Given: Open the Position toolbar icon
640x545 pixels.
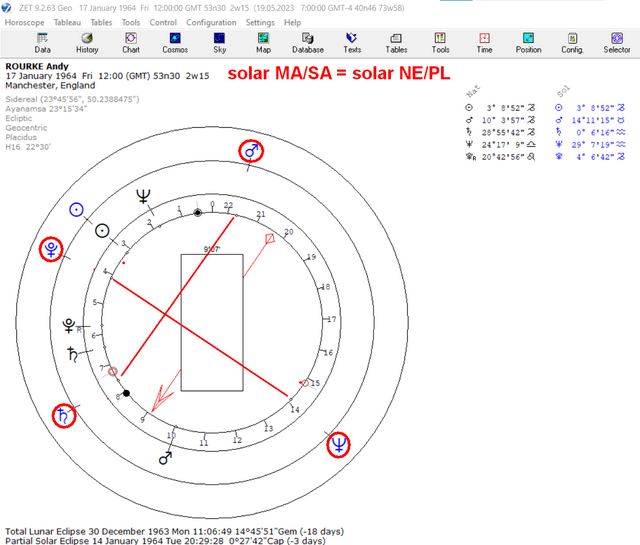Looking at the screenshot, I should coord(529,43).
